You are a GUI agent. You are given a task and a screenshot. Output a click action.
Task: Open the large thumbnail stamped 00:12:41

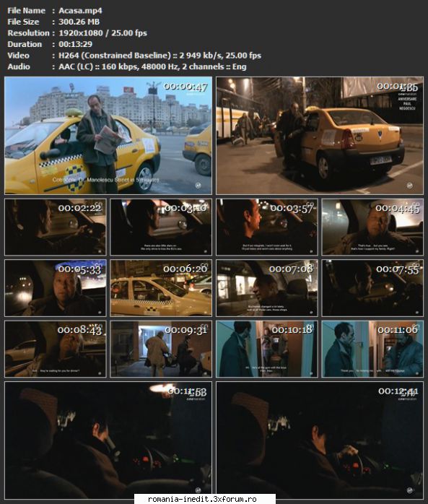pos(320,440)
